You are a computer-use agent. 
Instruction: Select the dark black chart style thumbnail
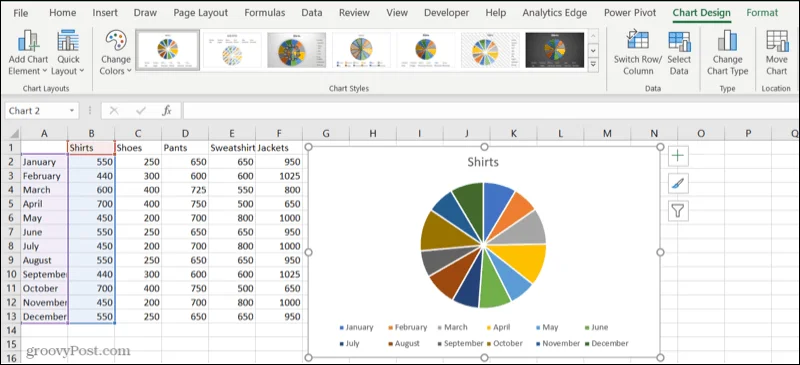tap(555, 50)
